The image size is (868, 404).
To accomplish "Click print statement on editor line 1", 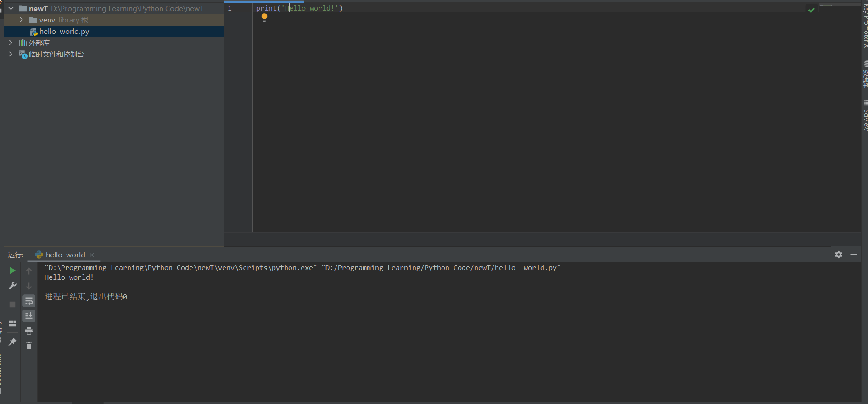I will (299, 8).
